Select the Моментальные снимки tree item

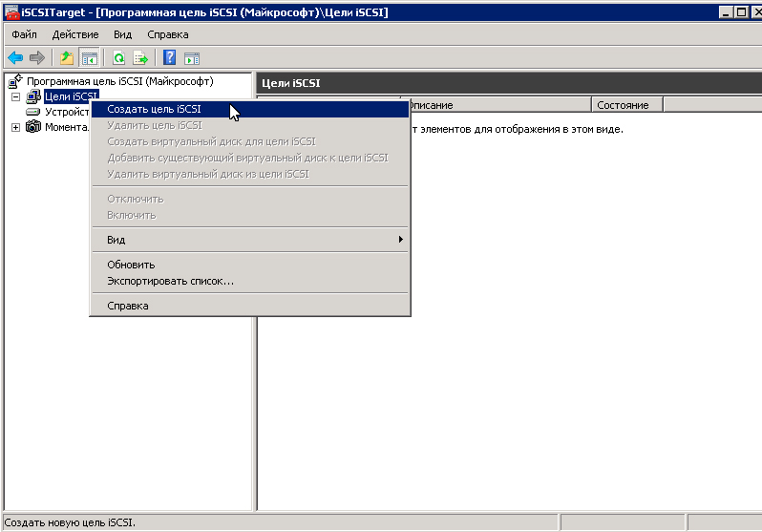67,127
